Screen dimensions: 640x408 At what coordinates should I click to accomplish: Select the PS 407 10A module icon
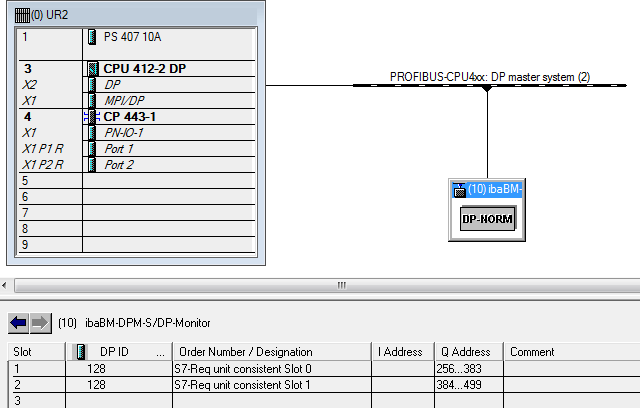pos(92,37)
